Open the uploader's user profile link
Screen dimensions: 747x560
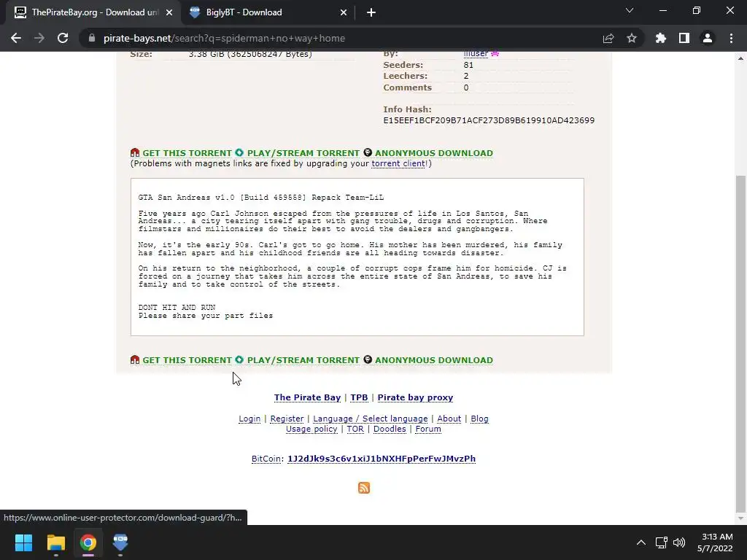(476, 54)
